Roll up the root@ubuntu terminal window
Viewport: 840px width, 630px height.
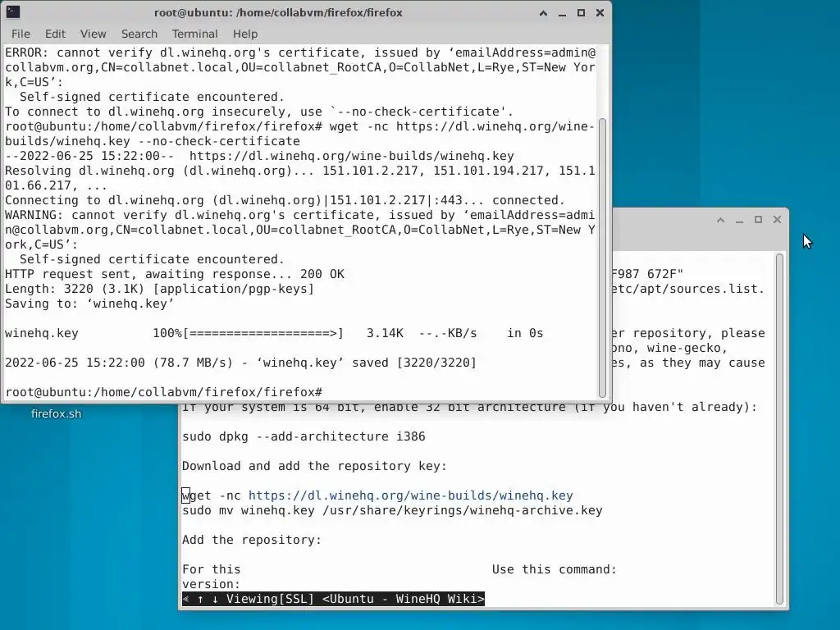point(543,13)
